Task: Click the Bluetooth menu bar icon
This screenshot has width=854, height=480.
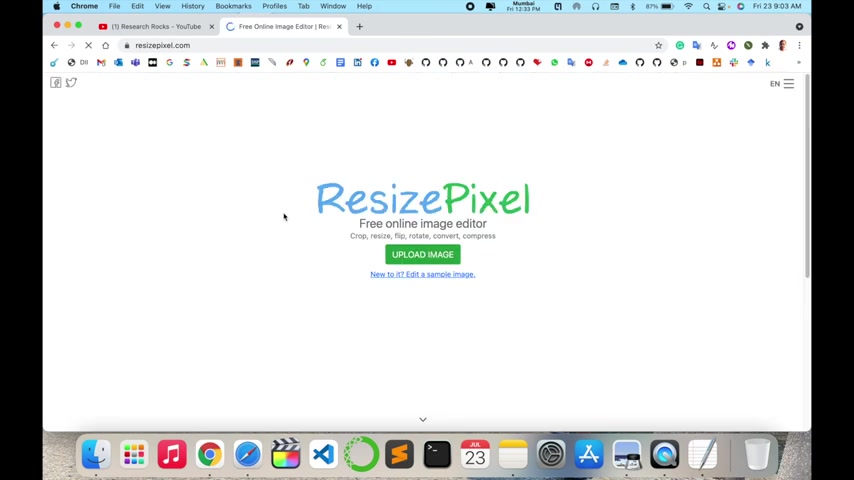Action: (632, 6)
